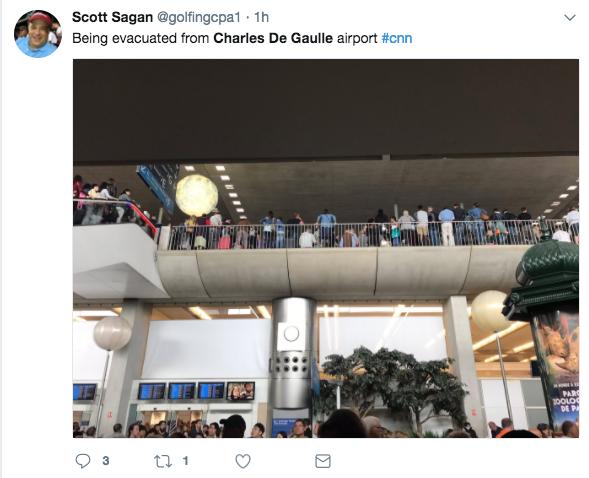Image resolution: width=589 pixels, height=478 pixels.
Task: Click the reply speech bubble icon
Action: coord(83,461)
